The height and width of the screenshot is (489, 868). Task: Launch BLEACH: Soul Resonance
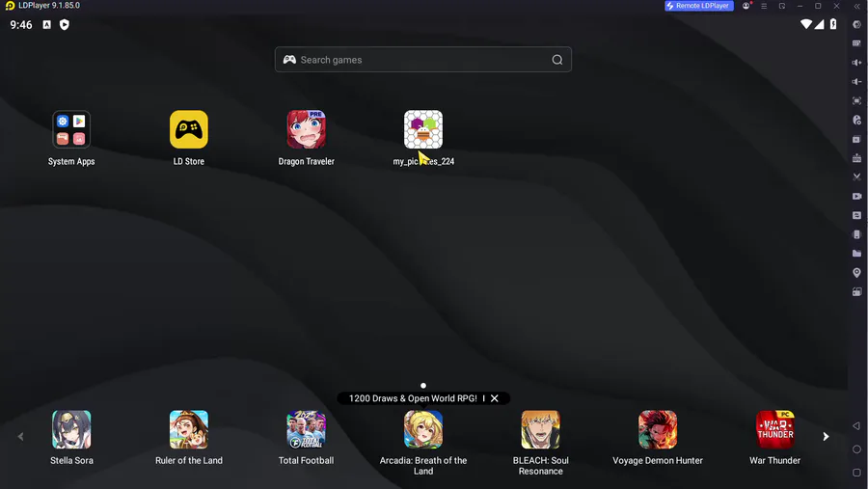point(541,429)
